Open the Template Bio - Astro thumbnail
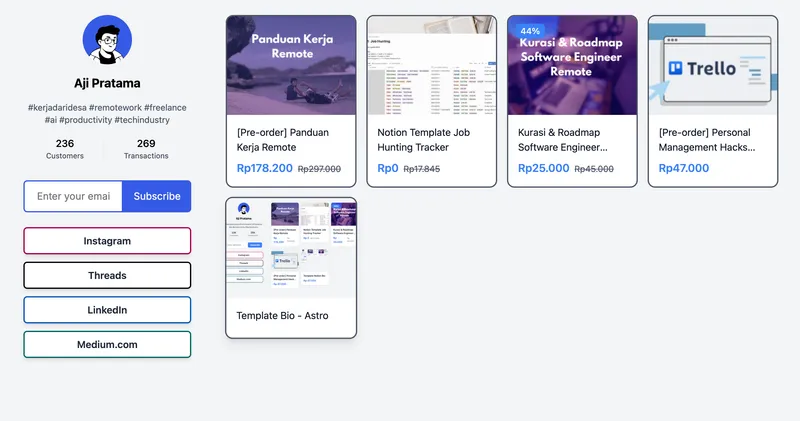 (291, 247)
